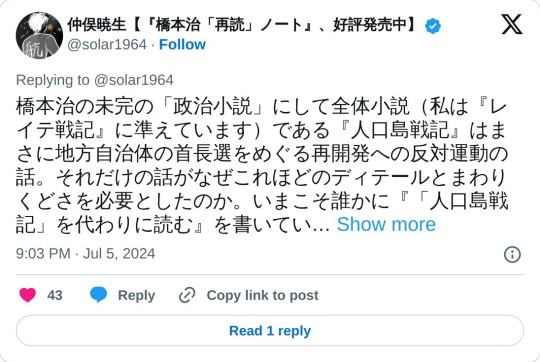The width and height of the screenshot is (540, 362).
Task: Expand the post with Show more
Action: pyautogui.click(x=386, y=224)
